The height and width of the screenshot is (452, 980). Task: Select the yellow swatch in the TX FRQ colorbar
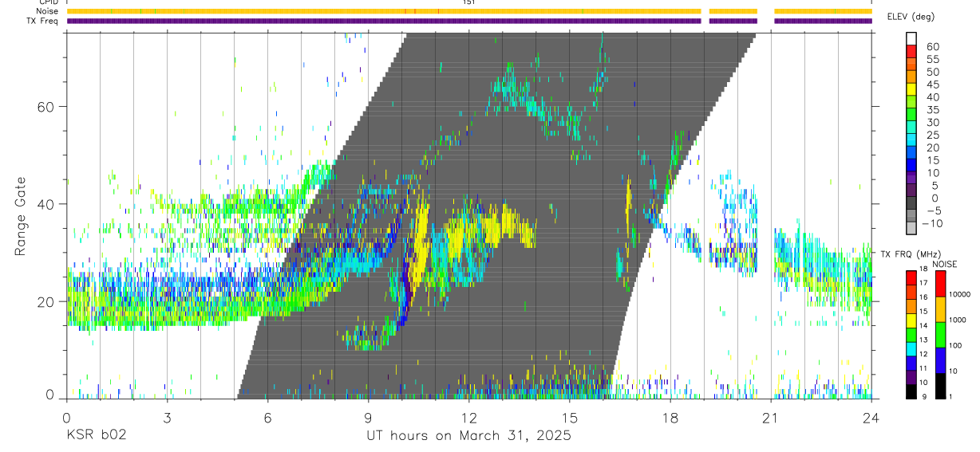point(911,320)
